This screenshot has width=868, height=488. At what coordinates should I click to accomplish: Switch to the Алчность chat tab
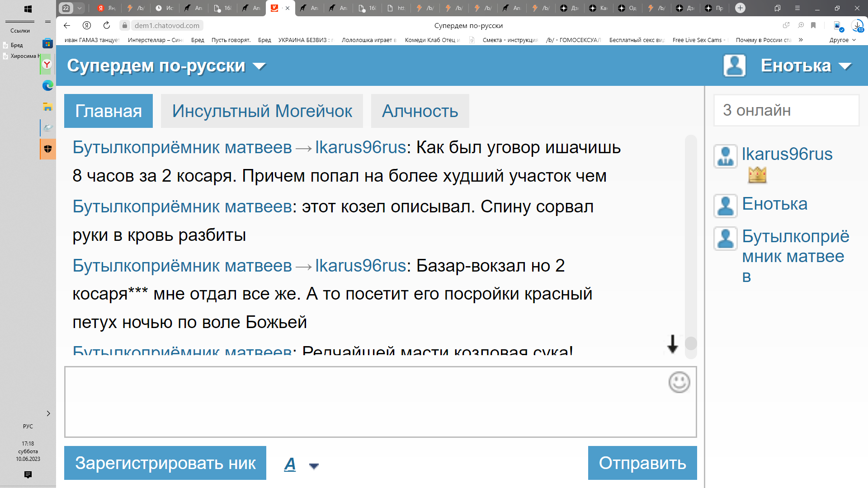(x=420, y=111)
